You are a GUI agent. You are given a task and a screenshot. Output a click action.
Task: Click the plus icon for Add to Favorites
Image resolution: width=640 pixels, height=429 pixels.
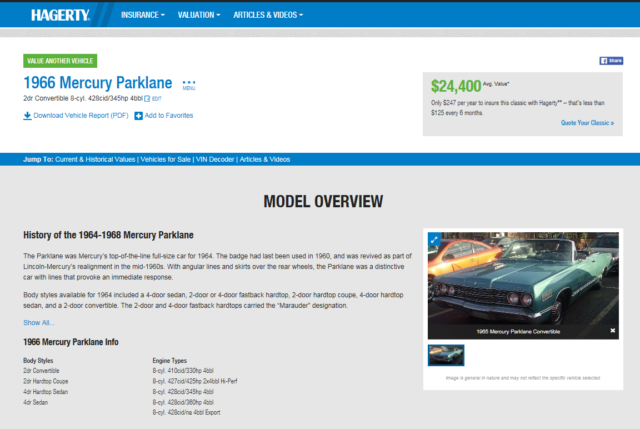tap(139, 116)
